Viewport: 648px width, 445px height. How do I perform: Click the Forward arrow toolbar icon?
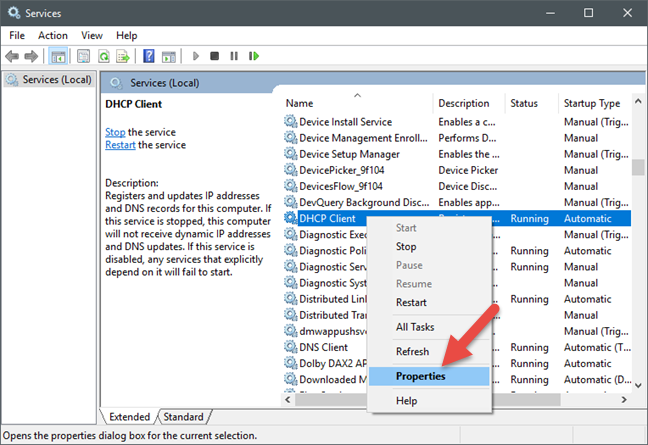click(x=31, y=56)
